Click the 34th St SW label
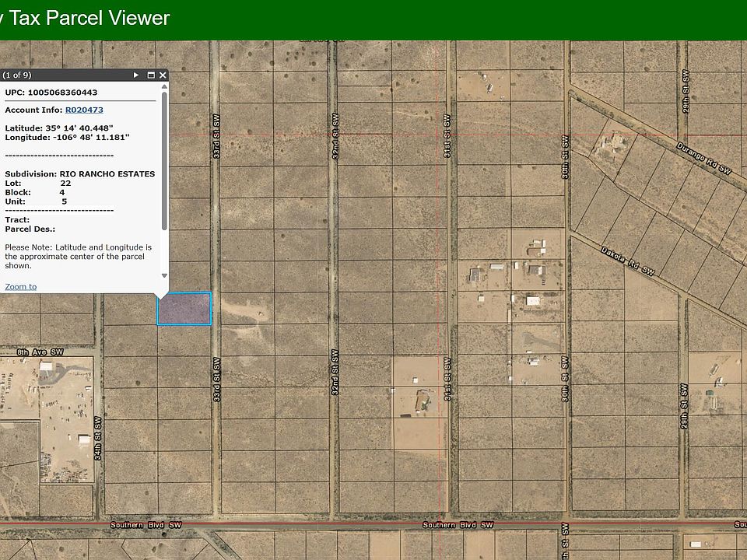The width and height of the screenshot is (747, 560). (98, 439)
